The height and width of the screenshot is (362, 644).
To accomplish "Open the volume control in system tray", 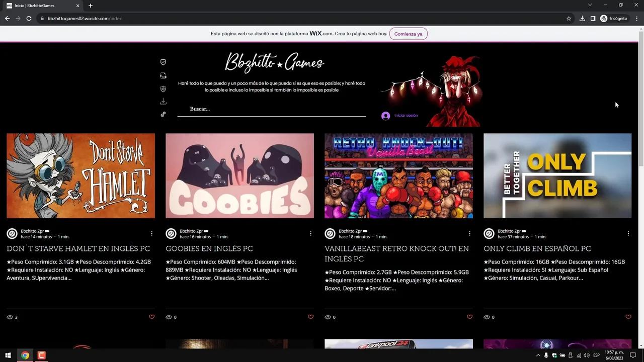I will 586,355.
